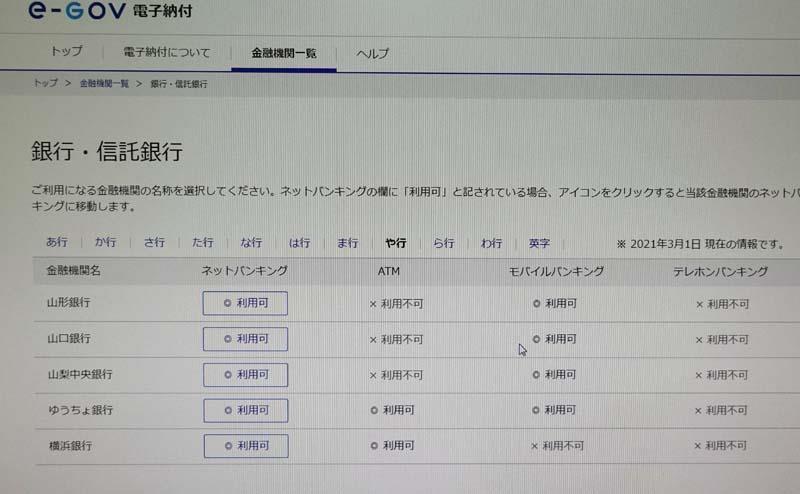The height and width of the screenshot is (494, 800).
Task: Click the 山口銀行 bank name
Action: (x=69, y=338)
